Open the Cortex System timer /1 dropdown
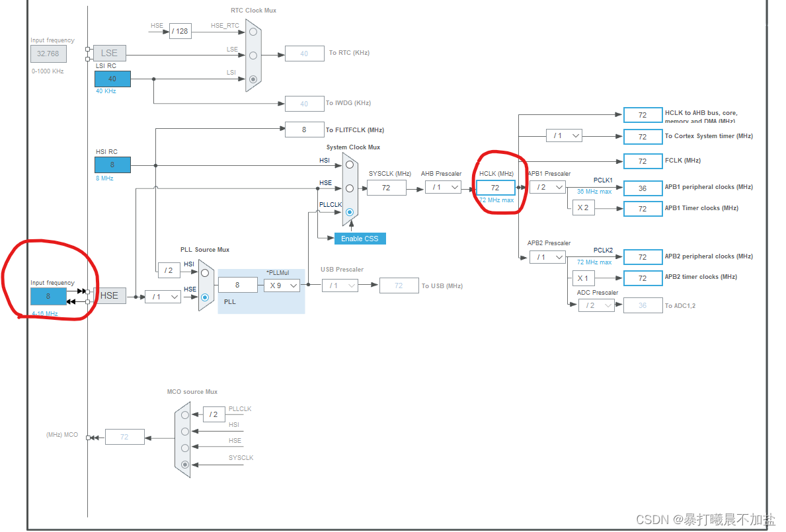The image size is (786, 532). 564,135
